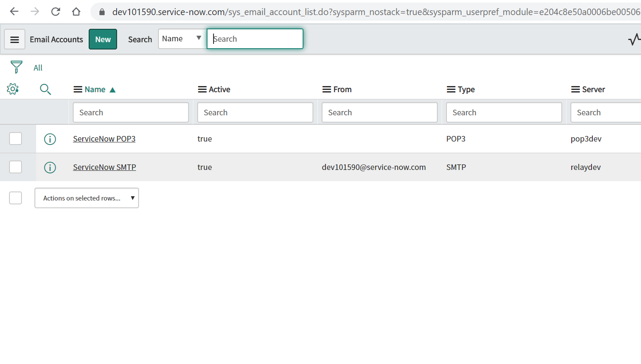This screenshot has height=364, width=641.
Task: Select the ServiceNow SMTP row checkbox
Action: (15, 167)
